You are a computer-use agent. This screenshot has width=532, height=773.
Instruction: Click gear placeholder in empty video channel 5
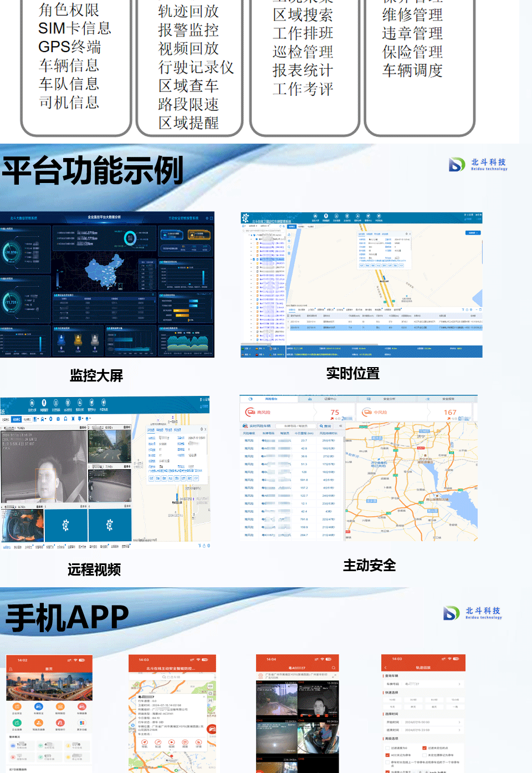coord(65,525)
